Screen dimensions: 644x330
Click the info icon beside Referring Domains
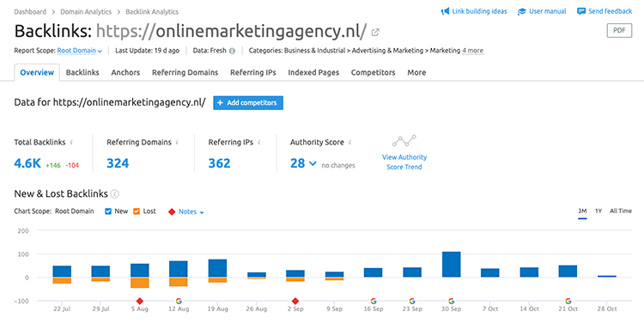pos(177,142)
